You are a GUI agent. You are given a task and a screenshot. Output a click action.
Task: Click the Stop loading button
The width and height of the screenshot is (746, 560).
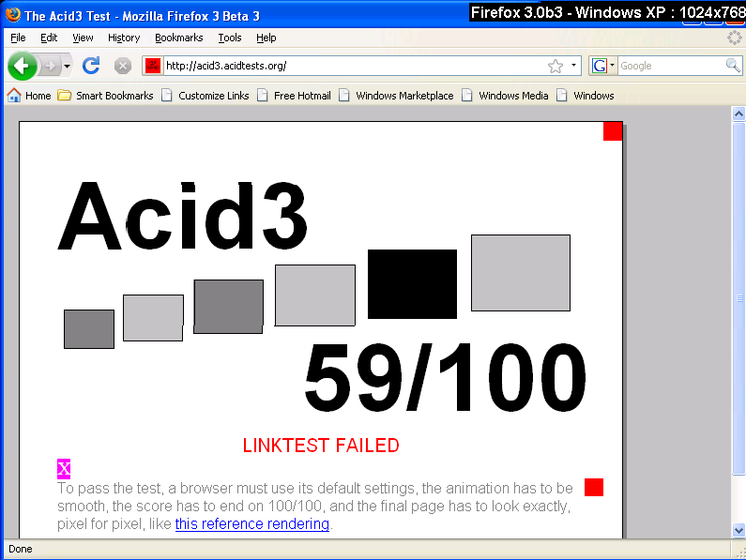pyautogui.click(x=123, y=66)
